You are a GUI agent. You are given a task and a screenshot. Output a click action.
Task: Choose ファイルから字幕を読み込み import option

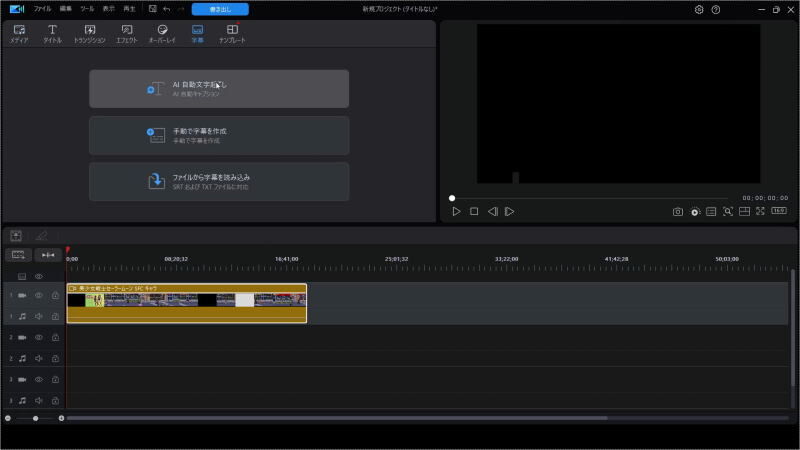click(219, 182)
